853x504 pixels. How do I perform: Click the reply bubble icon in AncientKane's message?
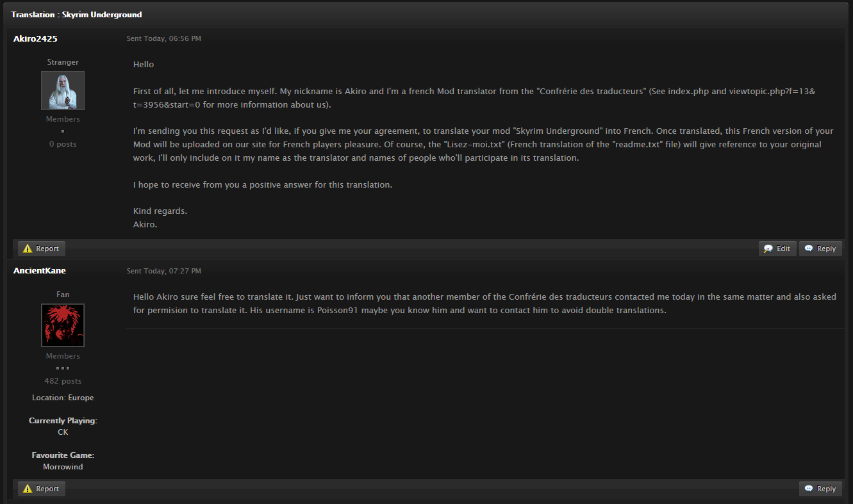coord(809,489)
